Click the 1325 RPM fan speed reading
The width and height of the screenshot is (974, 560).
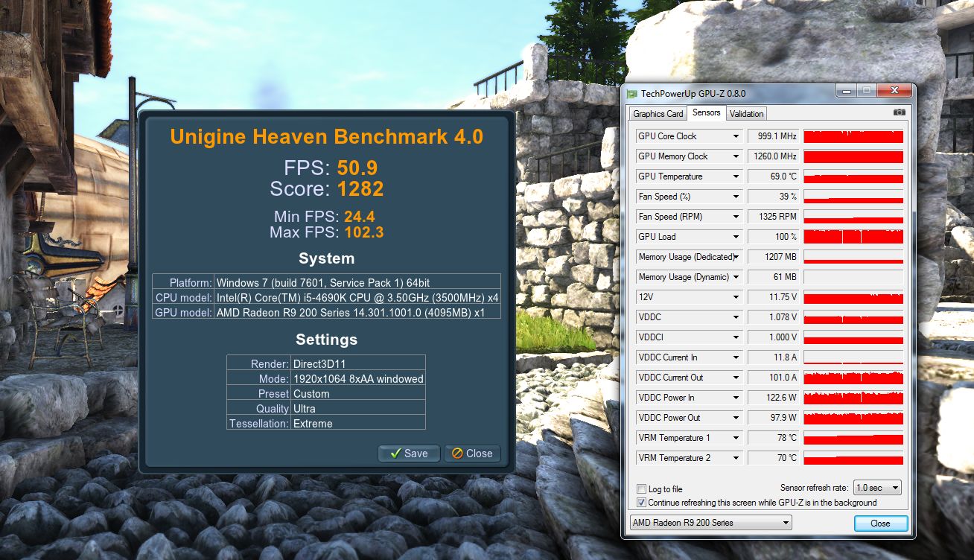(x=773, y=217)
